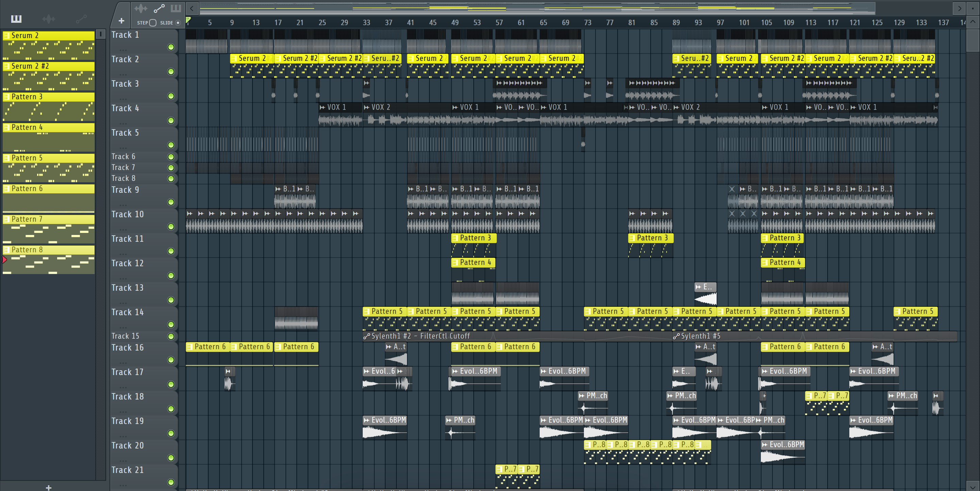Viewport: 980px width, 491px height.
Task: Mute Track 4 with its green LED
Action: (171, 120)
